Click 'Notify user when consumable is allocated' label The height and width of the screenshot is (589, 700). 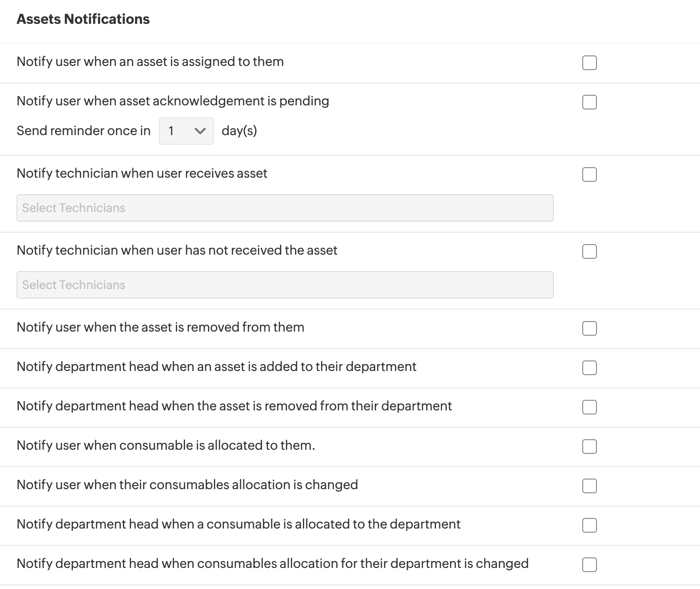pos(166,446)
